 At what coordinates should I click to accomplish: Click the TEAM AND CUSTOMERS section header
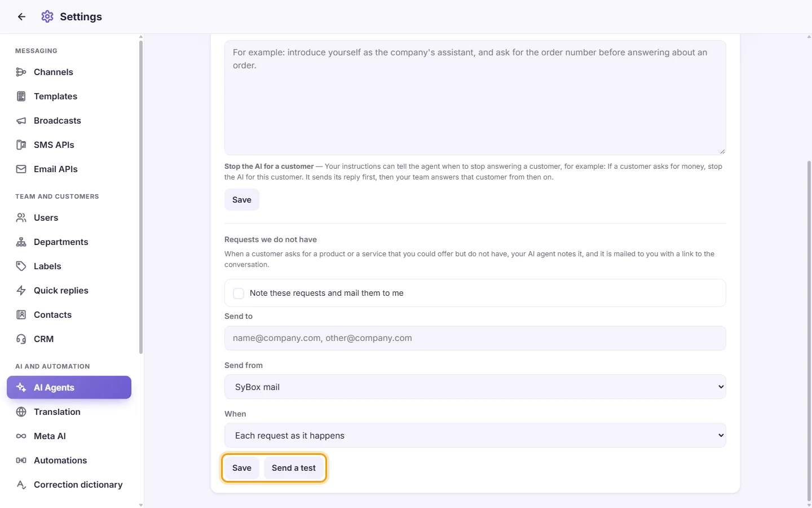pos(57,196)
